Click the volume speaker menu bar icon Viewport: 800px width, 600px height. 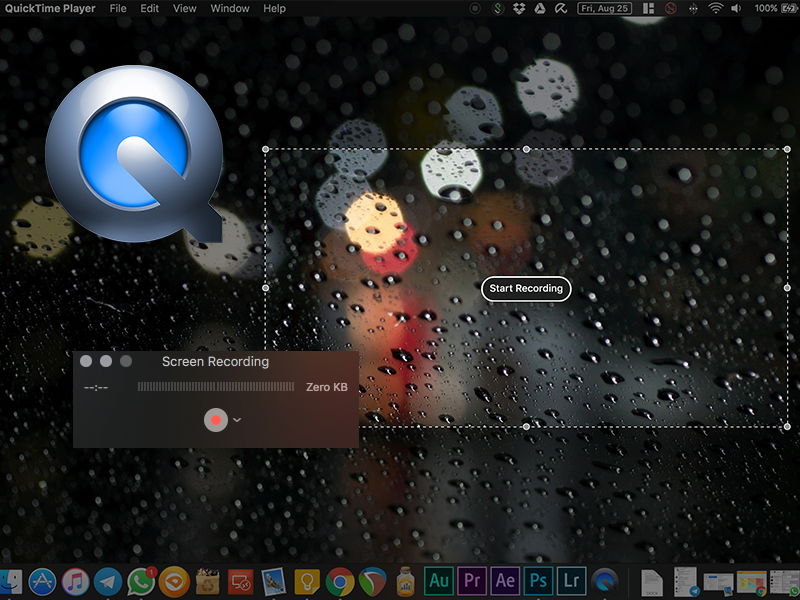click(736, 8)
